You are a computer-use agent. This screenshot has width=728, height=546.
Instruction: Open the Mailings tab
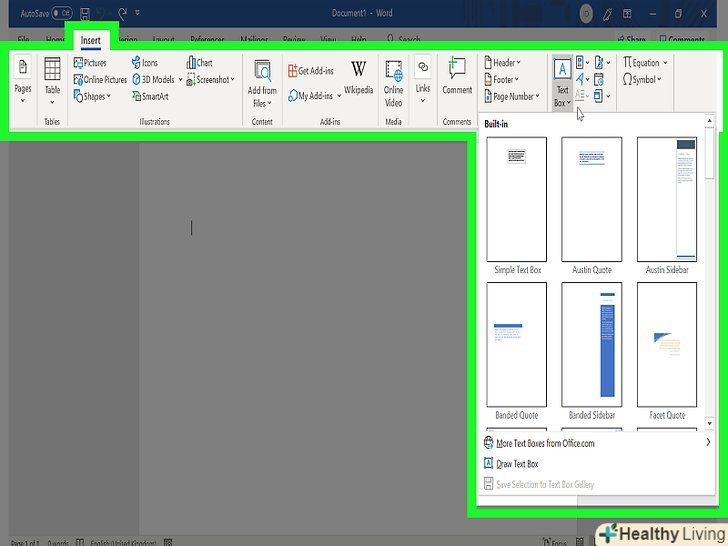(x=254, y=39)
